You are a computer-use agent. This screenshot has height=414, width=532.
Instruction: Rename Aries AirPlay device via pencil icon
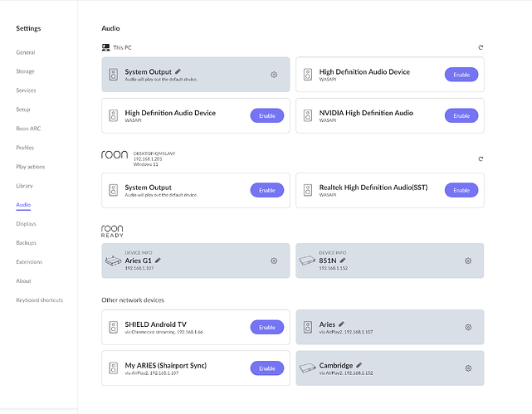pos(341,324)
